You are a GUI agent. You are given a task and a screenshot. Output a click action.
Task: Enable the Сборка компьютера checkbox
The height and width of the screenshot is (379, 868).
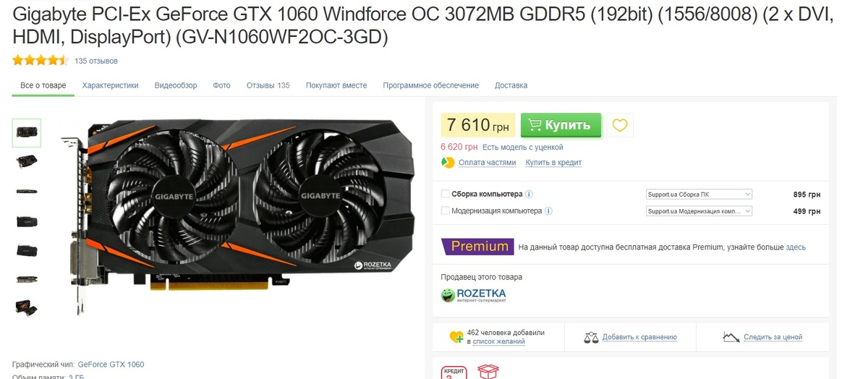point(445,194)
